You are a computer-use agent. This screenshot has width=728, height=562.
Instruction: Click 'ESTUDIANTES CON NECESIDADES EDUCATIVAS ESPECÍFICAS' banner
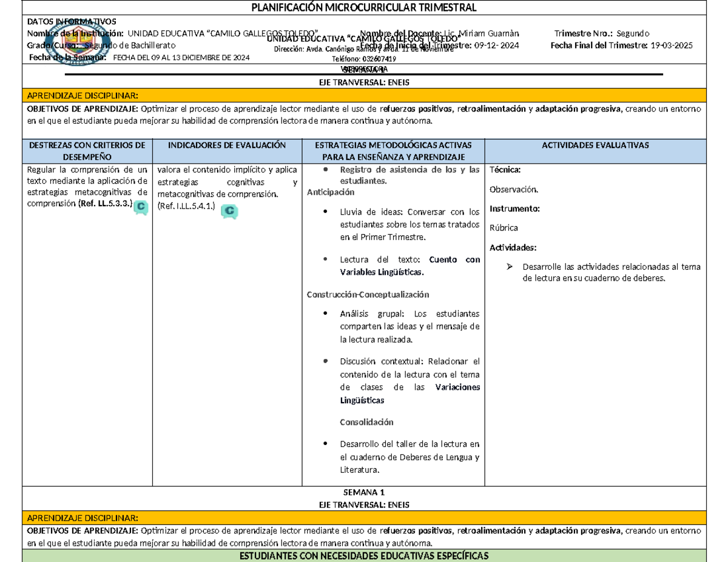point(364,556)
